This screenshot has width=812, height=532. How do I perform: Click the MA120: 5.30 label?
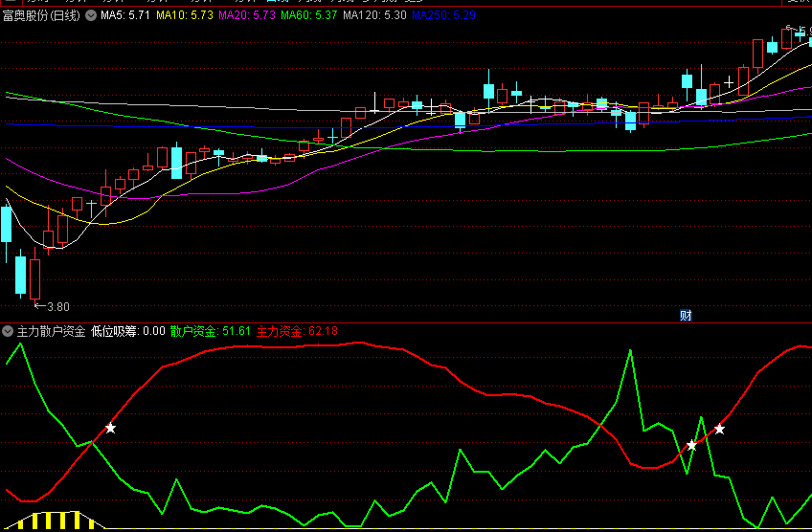click(375, 15)
